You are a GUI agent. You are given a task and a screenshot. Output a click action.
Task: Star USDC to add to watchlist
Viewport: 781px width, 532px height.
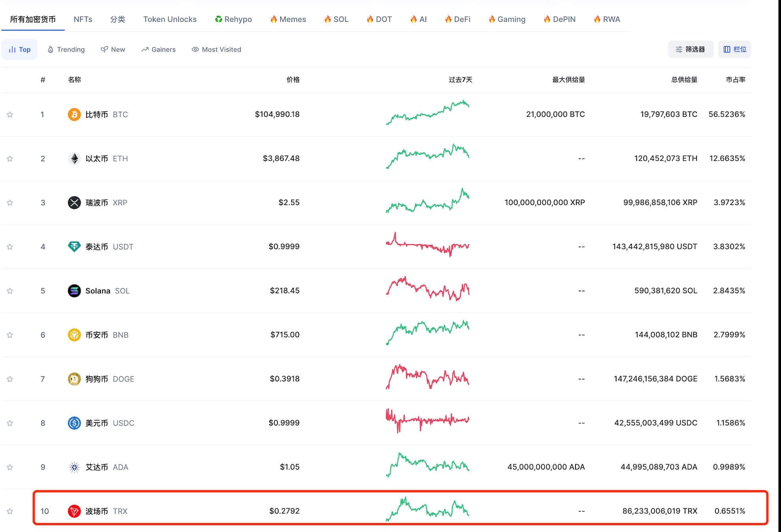pos(10,423)
